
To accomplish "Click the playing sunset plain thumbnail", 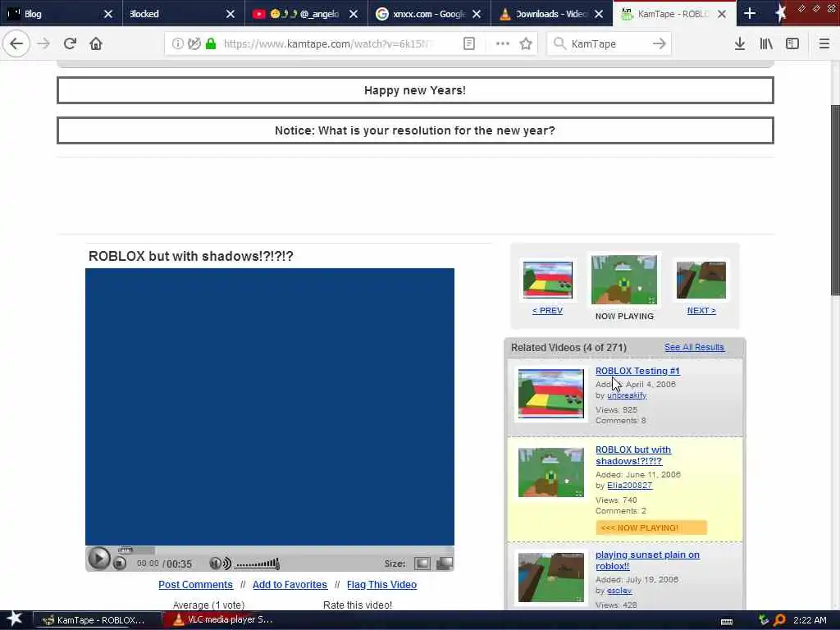I will click(x=550, y=577).
